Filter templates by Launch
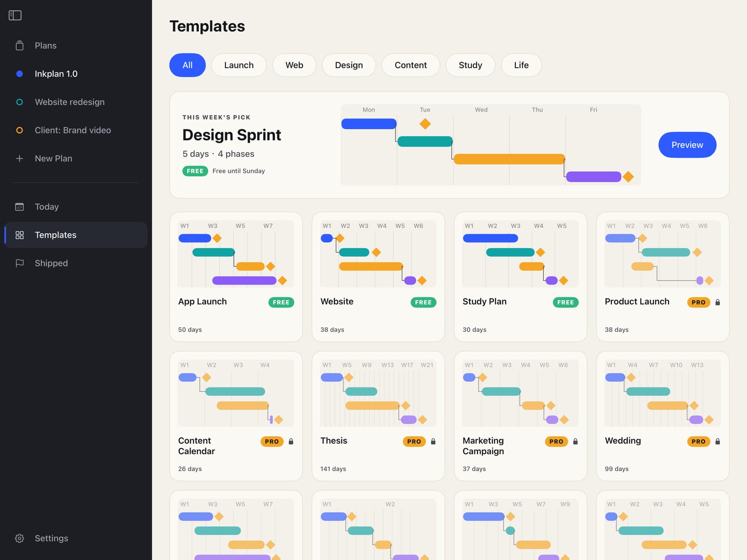 coord(239,65)
